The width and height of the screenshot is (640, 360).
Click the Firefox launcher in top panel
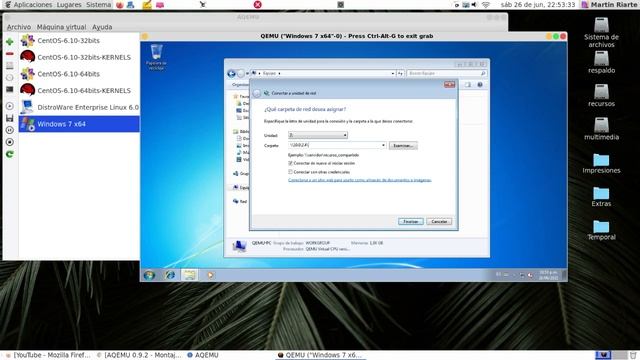tap(120, 5)
